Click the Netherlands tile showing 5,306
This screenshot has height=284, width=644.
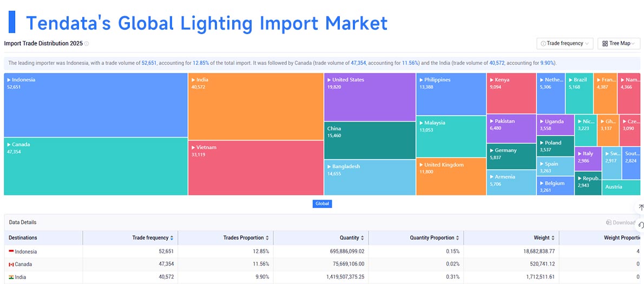coord(551,94)
